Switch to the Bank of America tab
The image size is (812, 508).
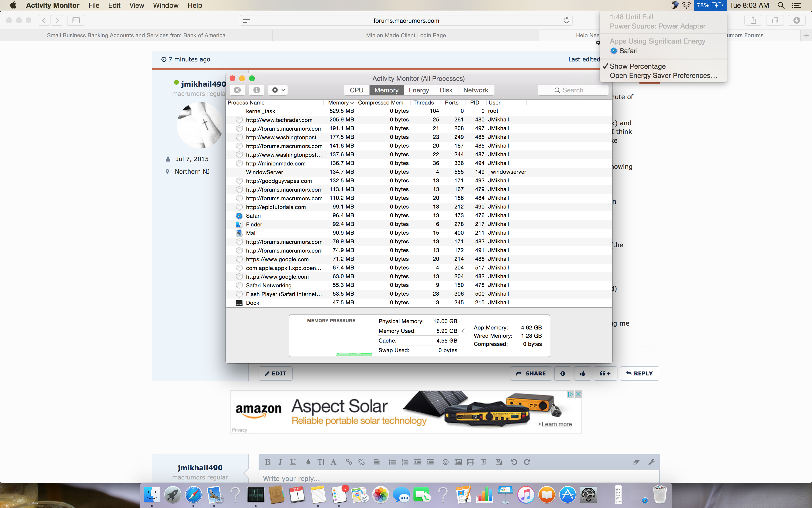(x=136, y=35)
